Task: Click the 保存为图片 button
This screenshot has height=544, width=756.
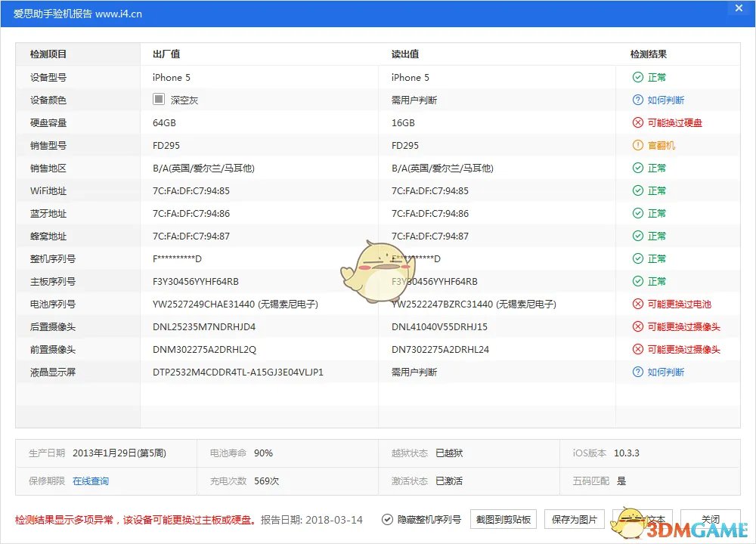Action: [575, 519]
